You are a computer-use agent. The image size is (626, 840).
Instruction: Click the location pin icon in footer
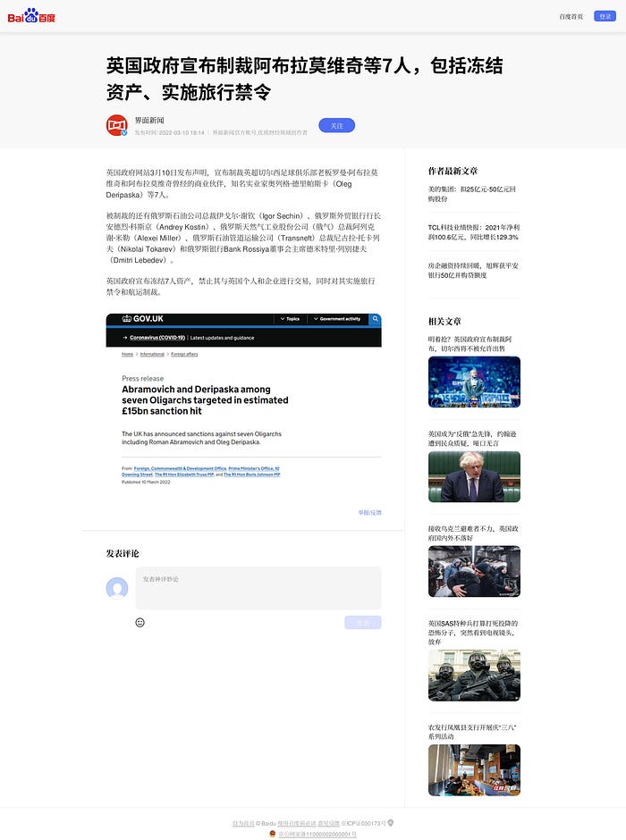[391, 823]
